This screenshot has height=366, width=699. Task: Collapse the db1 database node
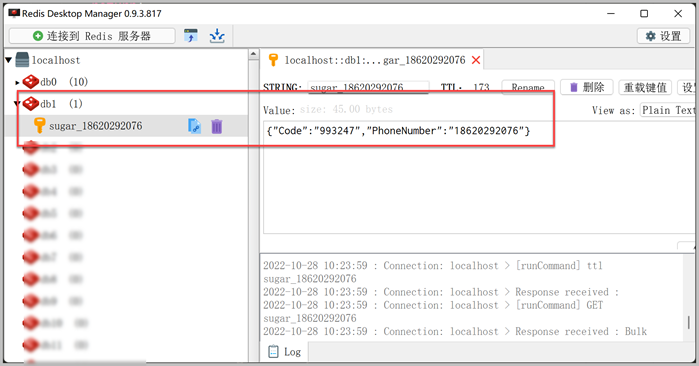(17, 104)
